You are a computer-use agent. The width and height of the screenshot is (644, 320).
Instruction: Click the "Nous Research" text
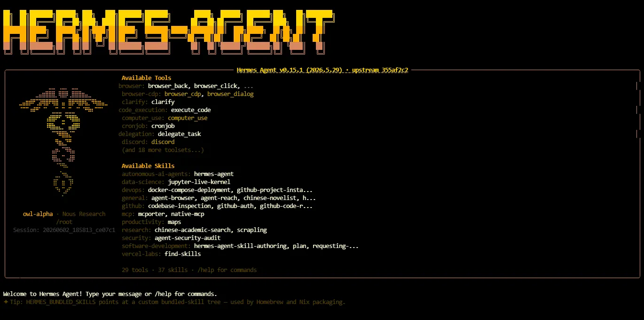click(84, 214)
